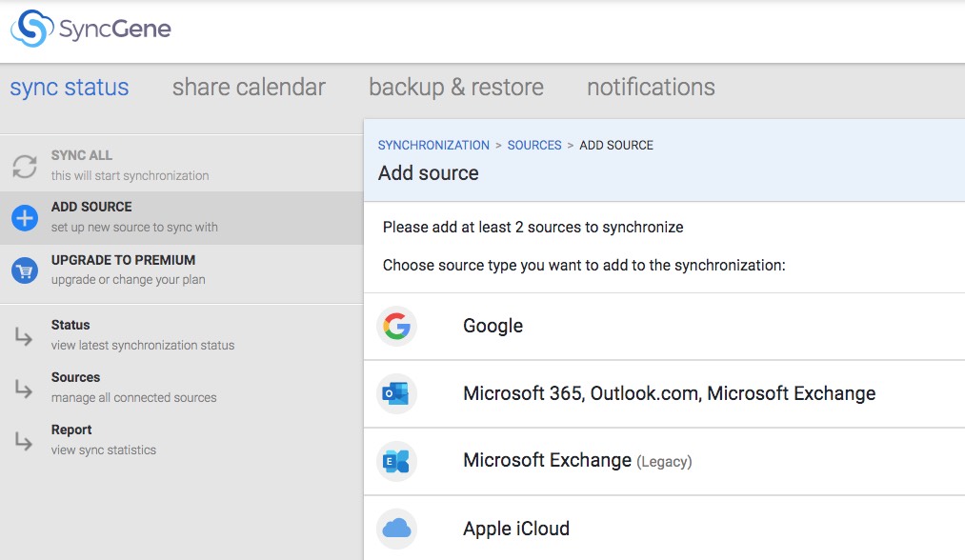Select Microsoft Exchange (Legacy) source
This screenshot has height=560, width=965.
[x=664, y=462]
